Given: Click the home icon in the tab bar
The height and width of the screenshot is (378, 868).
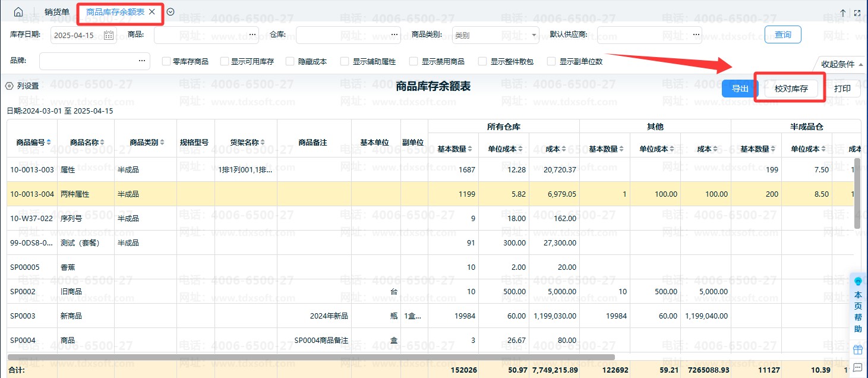Looking at the screenshot, I should click(x=18, y=12).
